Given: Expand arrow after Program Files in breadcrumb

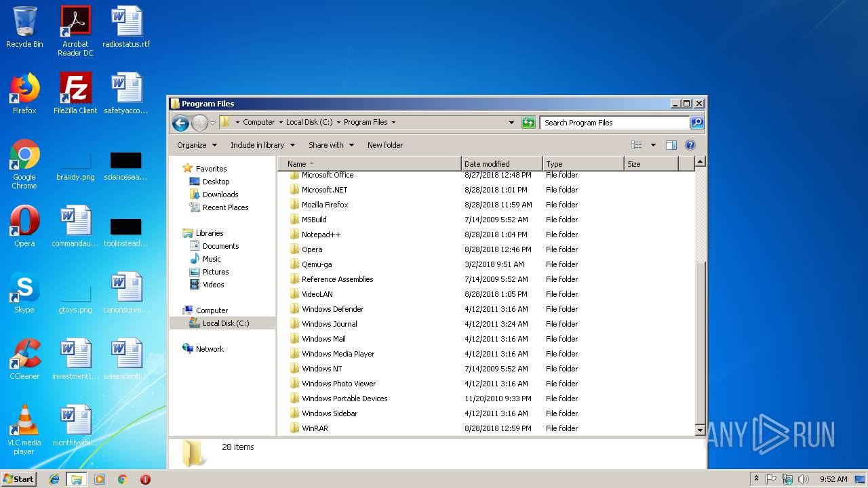Looking at the screenshot, I should [x=393, y=123].
